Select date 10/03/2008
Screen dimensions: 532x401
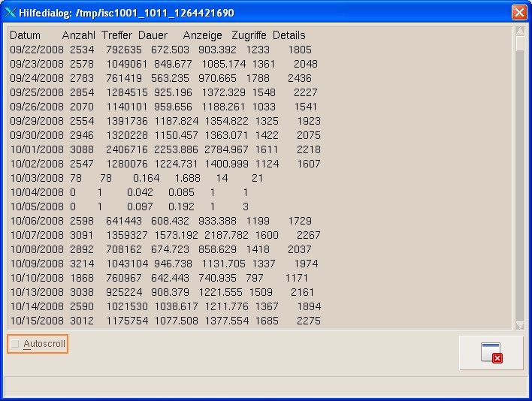[37, 178]
